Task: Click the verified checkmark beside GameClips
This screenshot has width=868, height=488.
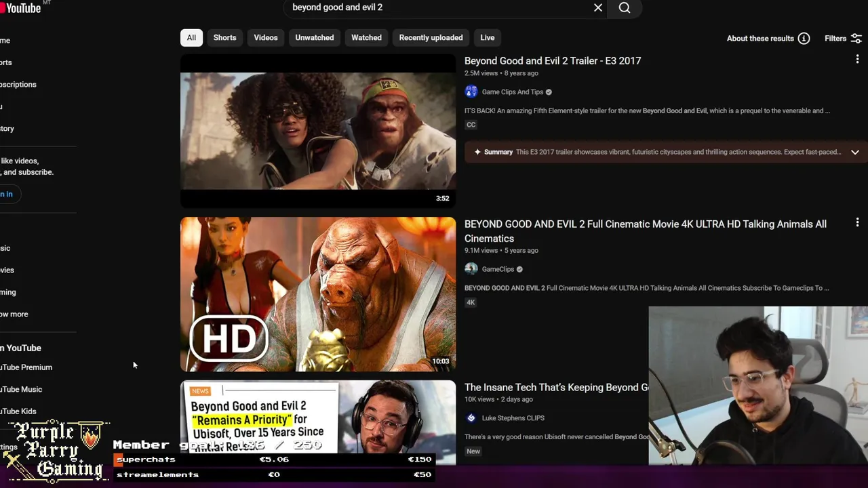Action: [x=519, y=270]
